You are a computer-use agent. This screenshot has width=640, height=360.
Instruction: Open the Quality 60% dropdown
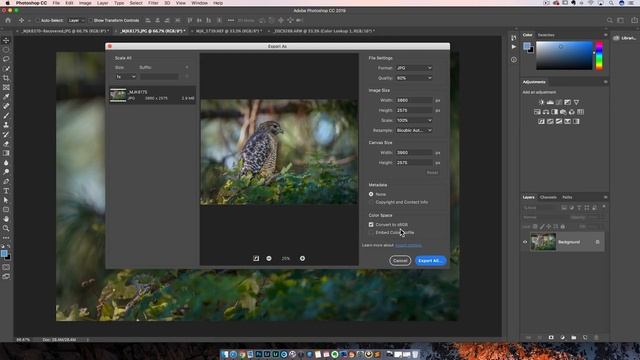point(414,78)
